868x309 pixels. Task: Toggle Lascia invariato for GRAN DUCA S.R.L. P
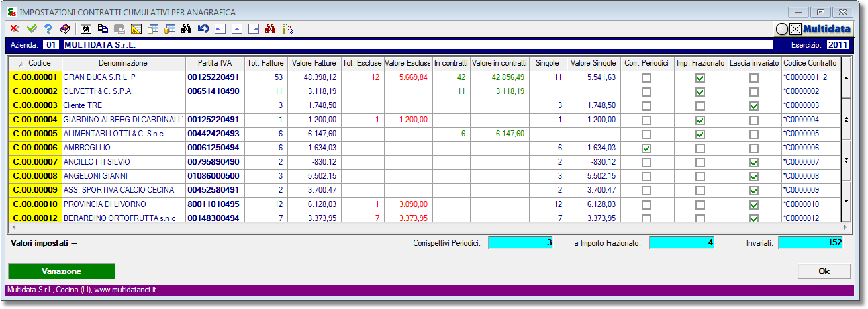(x=754, y=78)
